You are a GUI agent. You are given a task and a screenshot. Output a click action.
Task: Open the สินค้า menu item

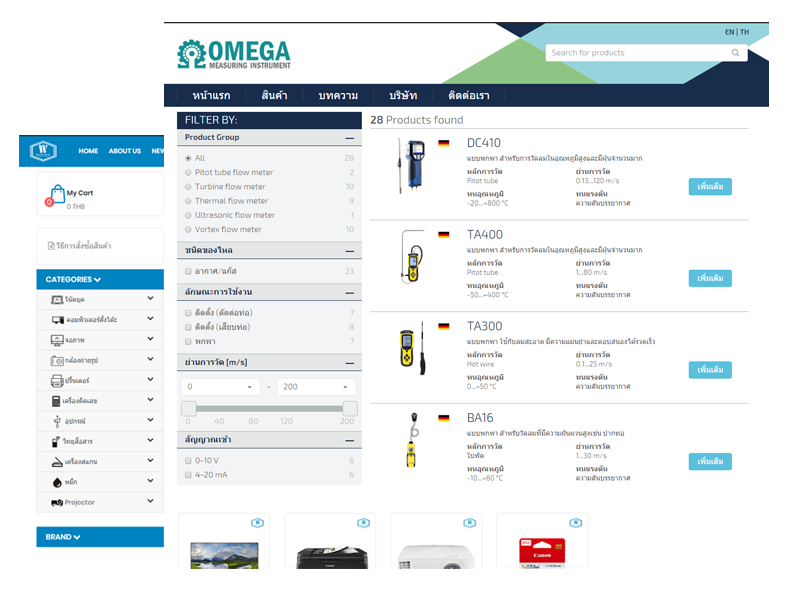[x=274, y=96]
